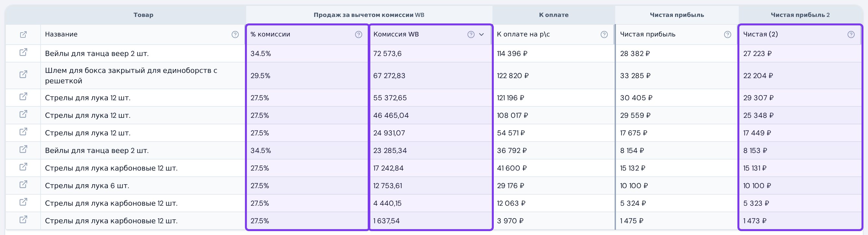
Task: Click product name Шлем для бокса закрытый
Action: pos(131,76)
